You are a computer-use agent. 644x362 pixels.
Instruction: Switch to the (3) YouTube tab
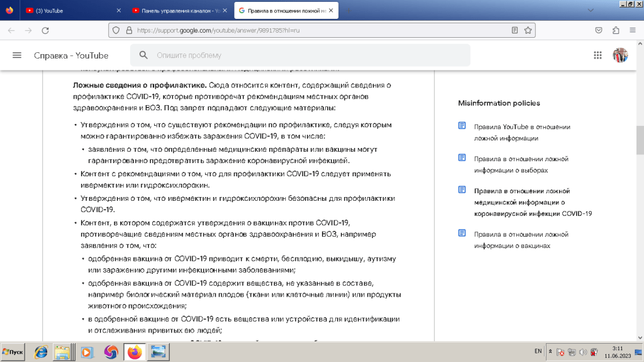[x=69, y=11]
